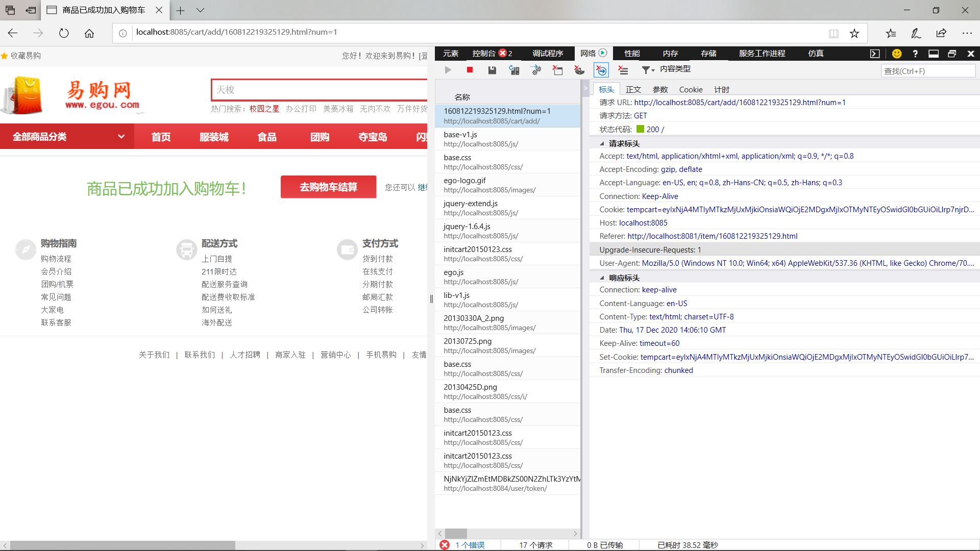The height and width of the screenshot is (551, 980).
Task: Stop network capture with the red square
Action: 470,70
